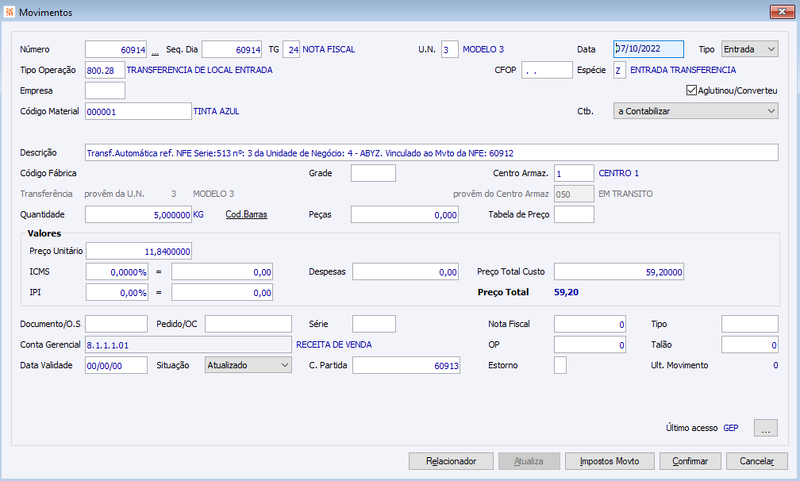Click the GEP last access text

coord(731,428)
